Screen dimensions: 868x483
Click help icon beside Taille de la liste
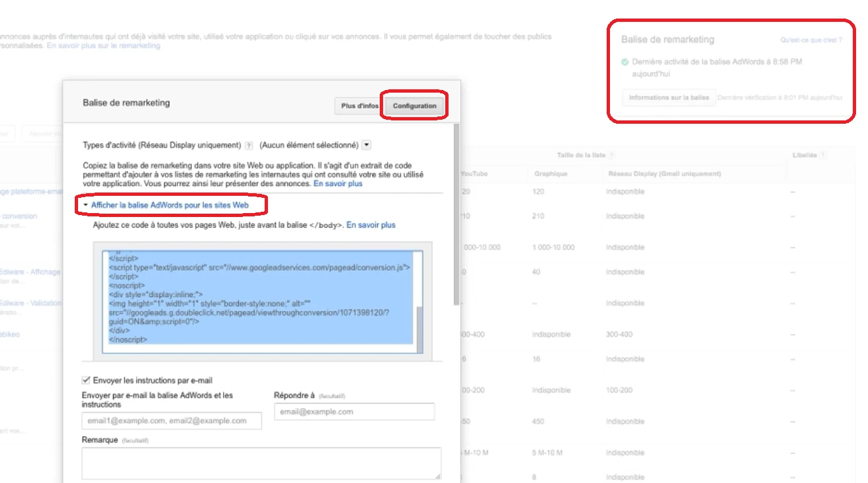point(612,155)
